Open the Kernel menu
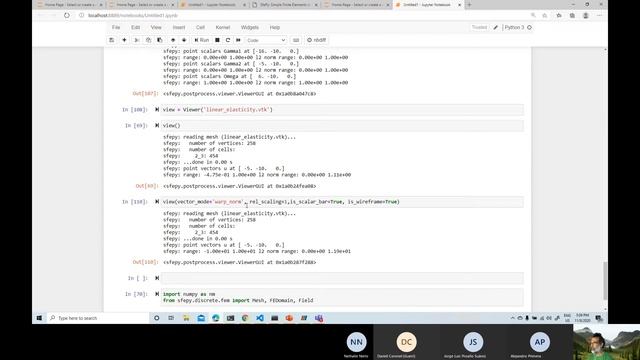Screen dimensions: 640x360 (x=223, y=27)
